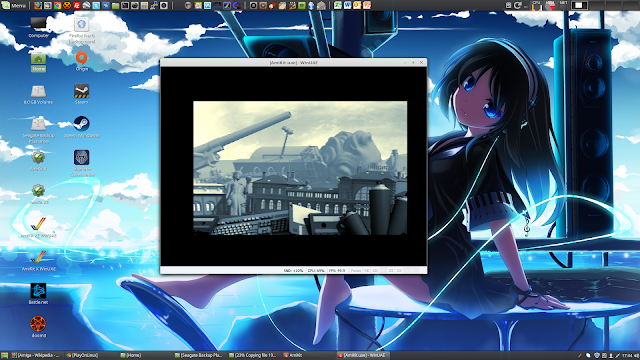Image resolution: width=640 pixels, height=360 pixels.
Task: Open the Home folder desktop icon
Action: pyautogui.click(x=38, y=62)
